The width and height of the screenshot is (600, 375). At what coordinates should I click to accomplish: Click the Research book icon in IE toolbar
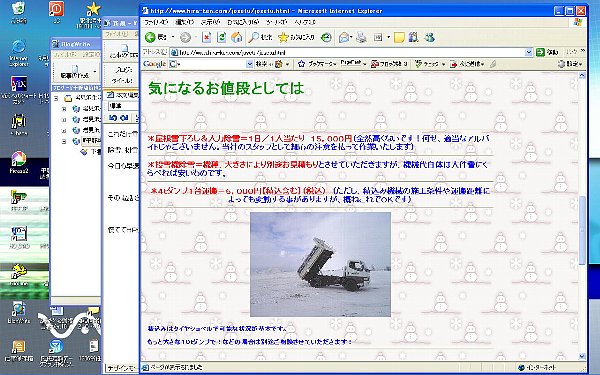413,37
